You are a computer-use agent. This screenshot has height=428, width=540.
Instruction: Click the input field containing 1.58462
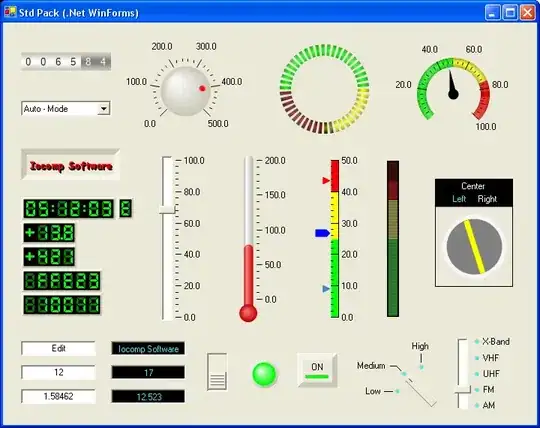click(x=58, y=396)
